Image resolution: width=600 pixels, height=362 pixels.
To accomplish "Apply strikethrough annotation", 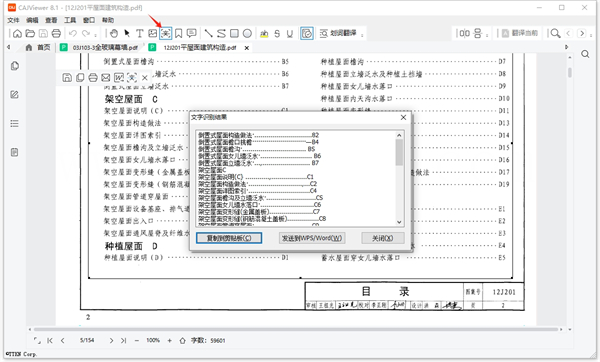I will (x=277, y=34).
